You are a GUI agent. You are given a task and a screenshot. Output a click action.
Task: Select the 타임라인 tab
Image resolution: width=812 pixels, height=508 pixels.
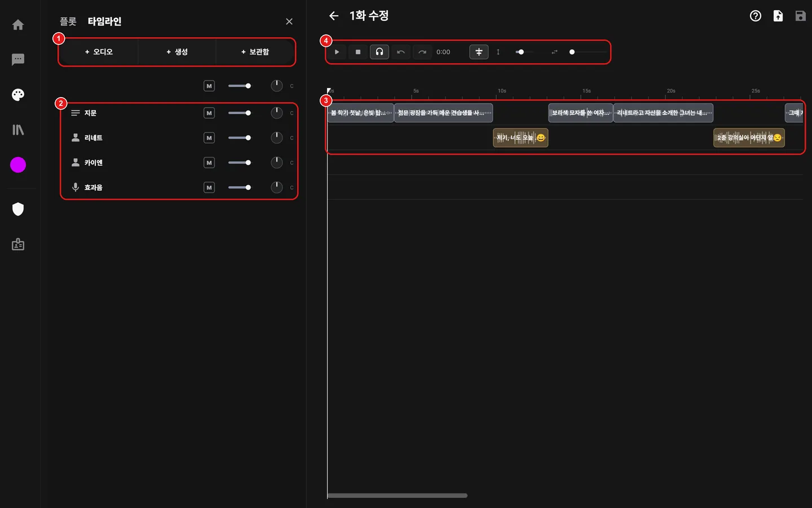coord(104,21)
